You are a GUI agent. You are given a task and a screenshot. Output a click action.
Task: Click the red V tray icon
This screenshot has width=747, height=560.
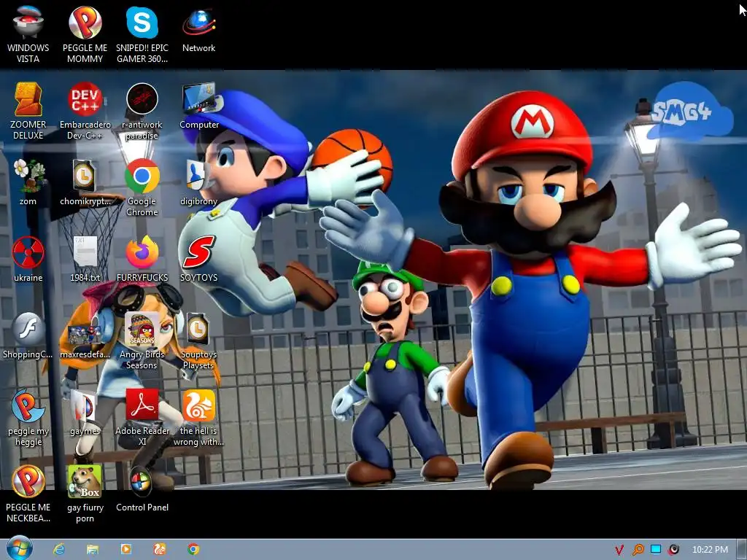619,550
